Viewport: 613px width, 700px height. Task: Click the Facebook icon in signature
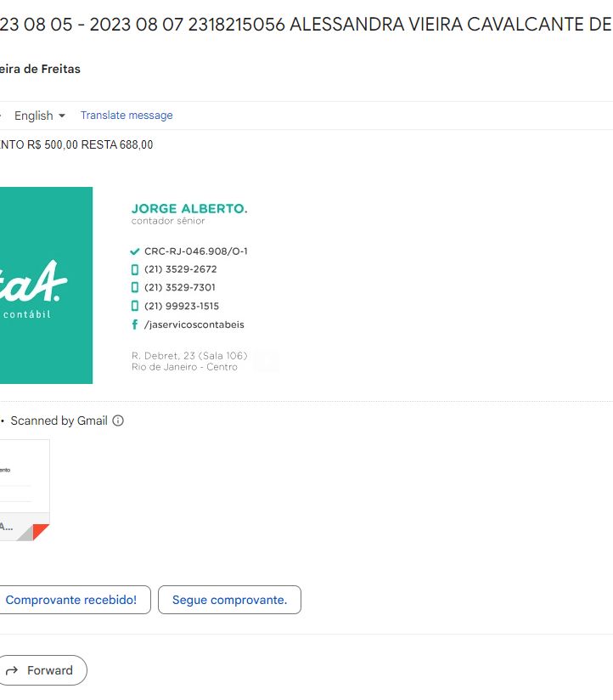click(x=135, y=325)
